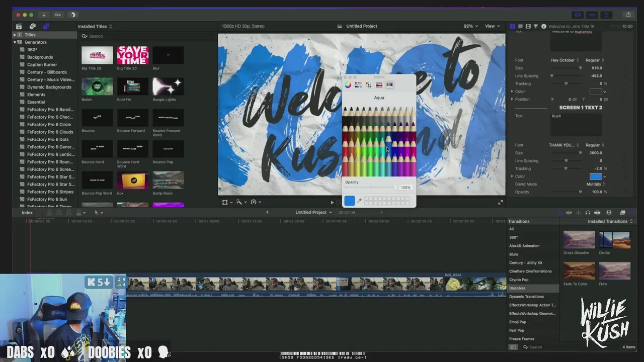Select the color sliders tab in Colors window

[358, 85]
